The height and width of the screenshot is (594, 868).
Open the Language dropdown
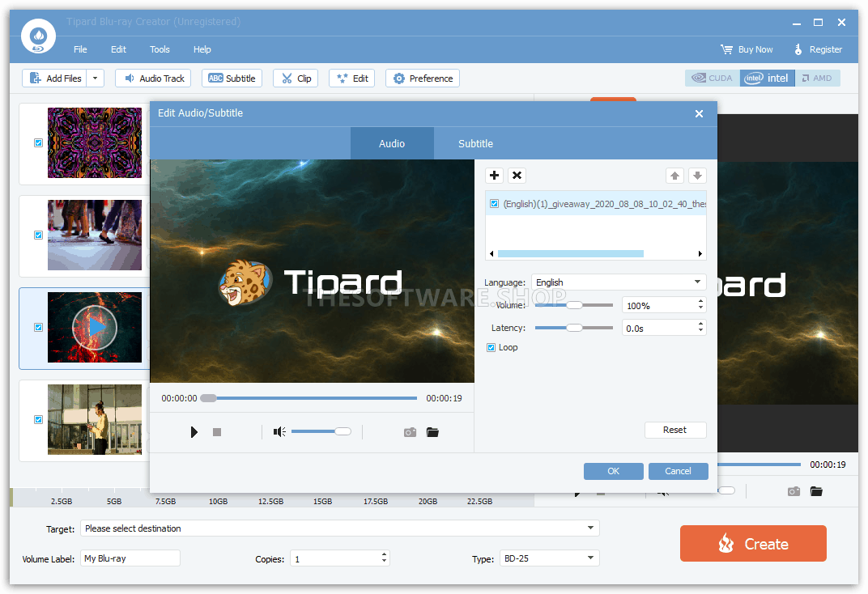[x=619, y=282]
